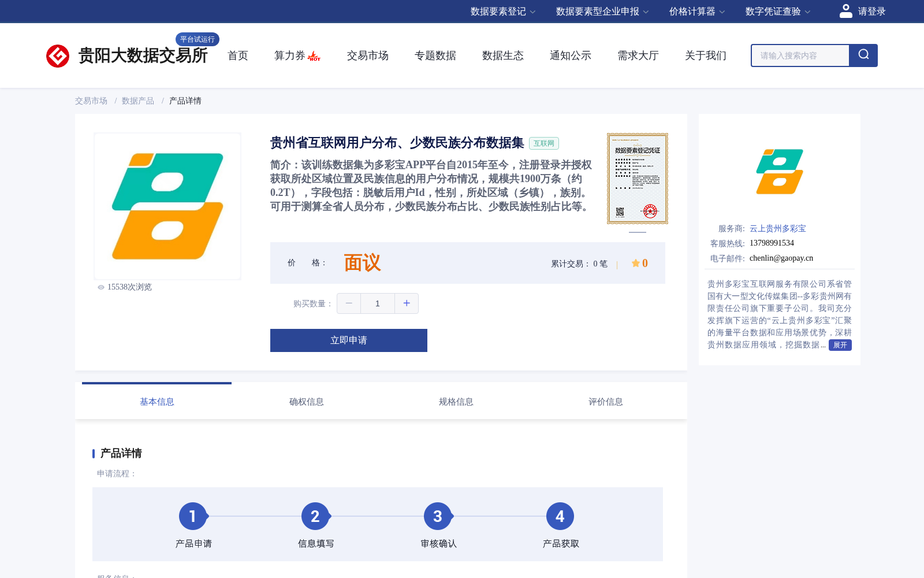Select the 基本信息 tab
The image size is (924, 578).
point(157,402)
